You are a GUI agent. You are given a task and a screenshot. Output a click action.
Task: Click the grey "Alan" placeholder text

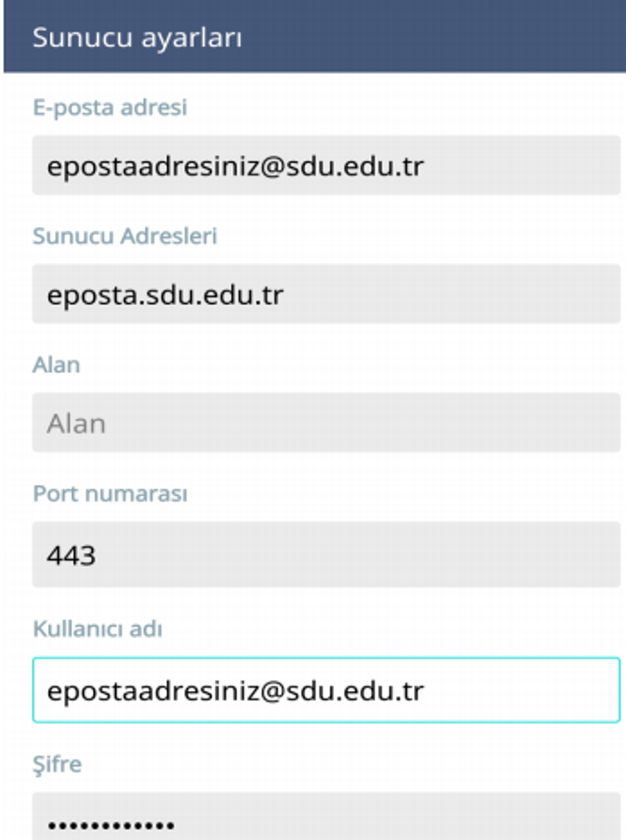coord(76,423)
